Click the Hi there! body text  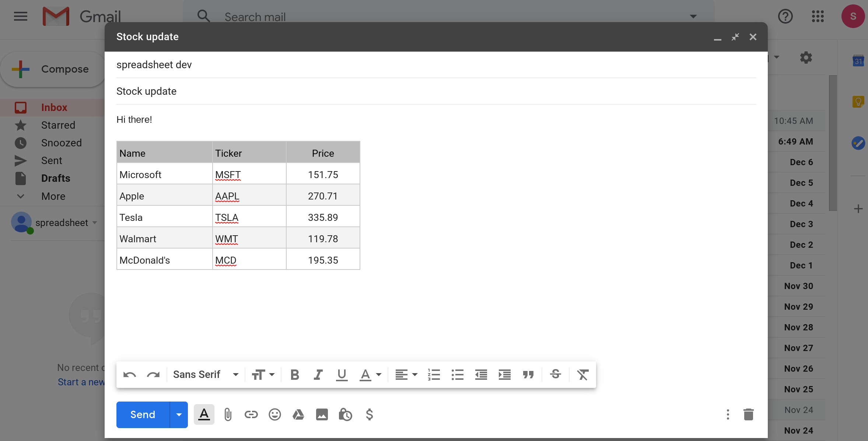(134, 120)
